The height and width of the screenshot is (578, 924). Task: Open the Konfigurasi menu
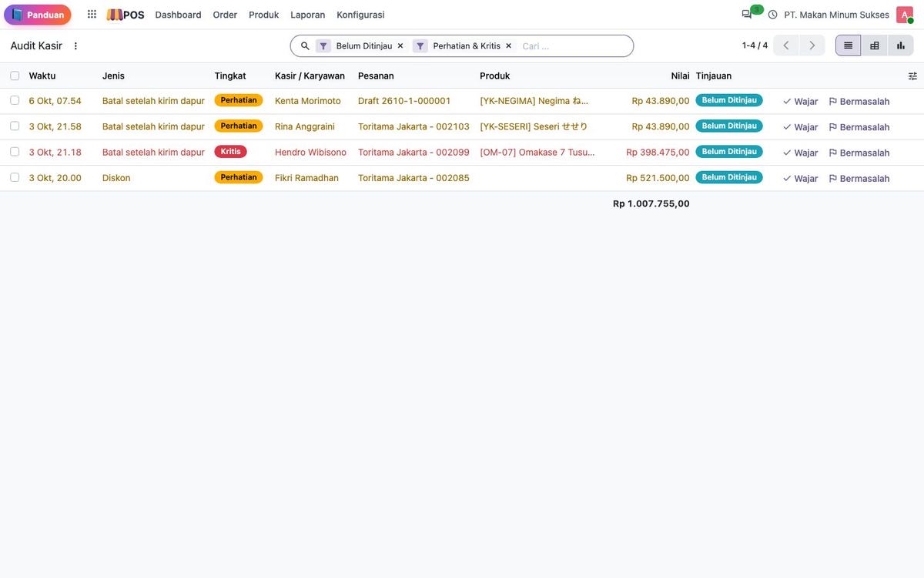click(360, 15)
